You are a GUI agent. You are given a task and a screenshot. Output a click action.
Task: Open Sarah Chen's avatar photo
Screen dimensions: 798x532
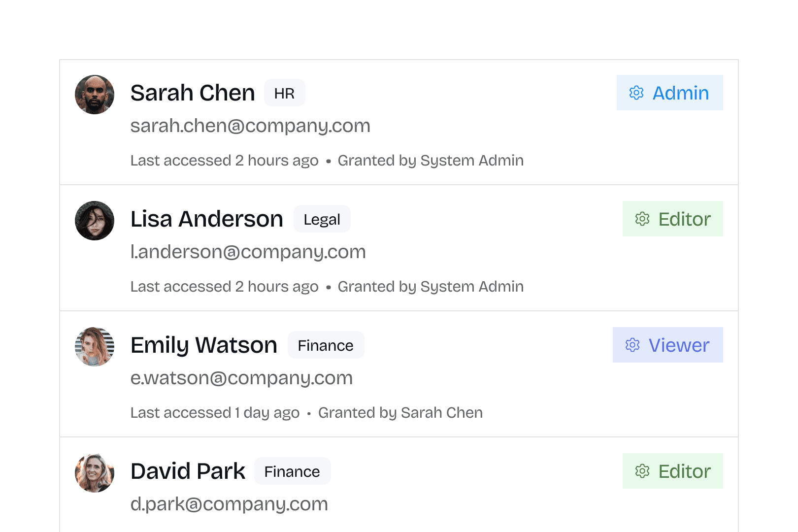coord(95,95)
